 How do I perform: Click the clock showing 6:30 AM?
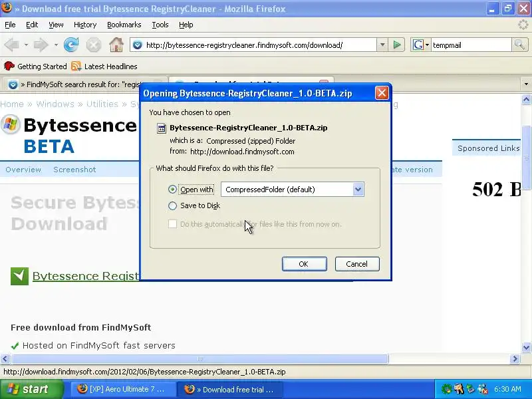pyautogui.click(x=507, y=389)
